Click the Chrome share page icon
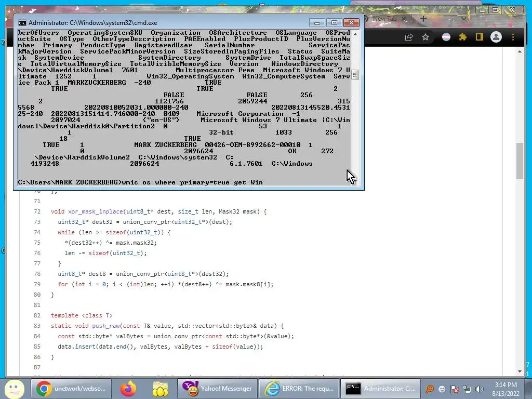This screenshot has width=532, height=399. click(x=409, y=37)
